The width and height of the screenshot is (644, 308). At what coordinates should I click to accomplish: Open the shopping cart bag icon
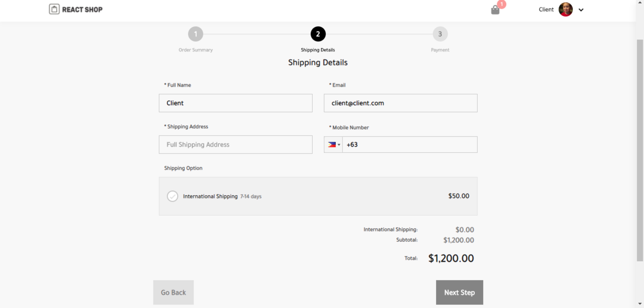[x=495, y=10]
